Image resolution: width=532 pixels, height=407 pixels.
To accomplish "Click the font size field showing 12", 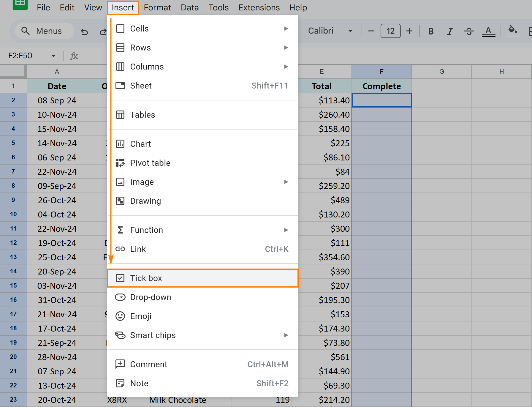I will [x=390, y=31].
